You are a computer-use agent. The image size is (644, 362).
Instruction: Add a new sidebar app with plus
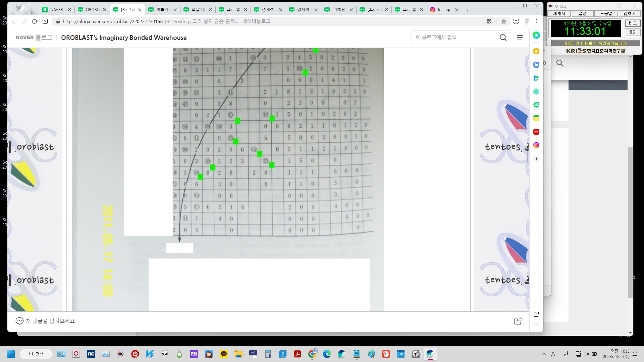coord(536,159)
